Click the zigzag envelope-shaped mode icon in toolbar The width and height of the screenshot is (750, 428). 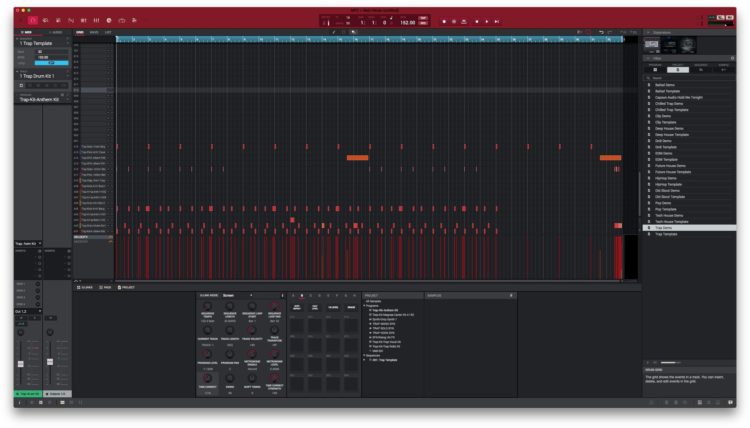(71, 21)
